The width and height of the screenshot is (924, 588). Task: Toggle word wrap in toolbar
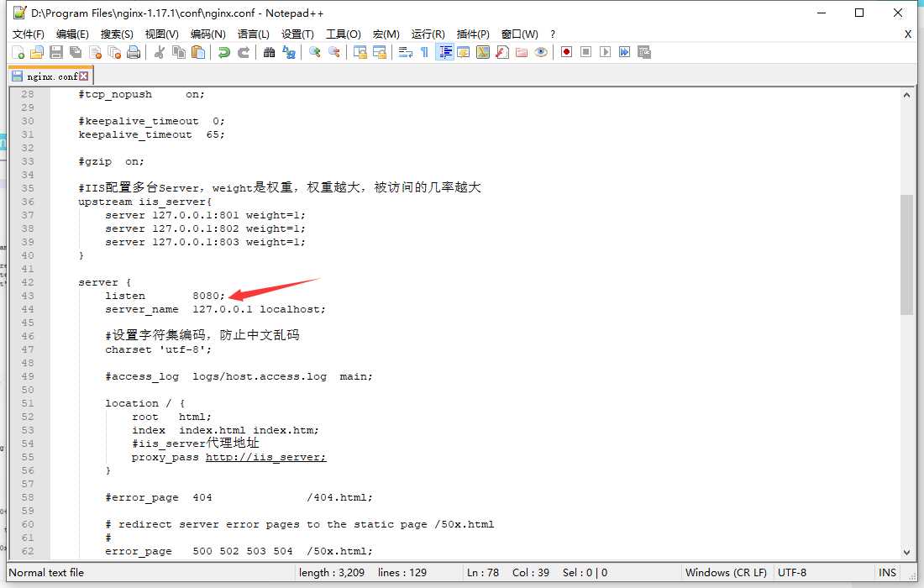click(406, 52)
